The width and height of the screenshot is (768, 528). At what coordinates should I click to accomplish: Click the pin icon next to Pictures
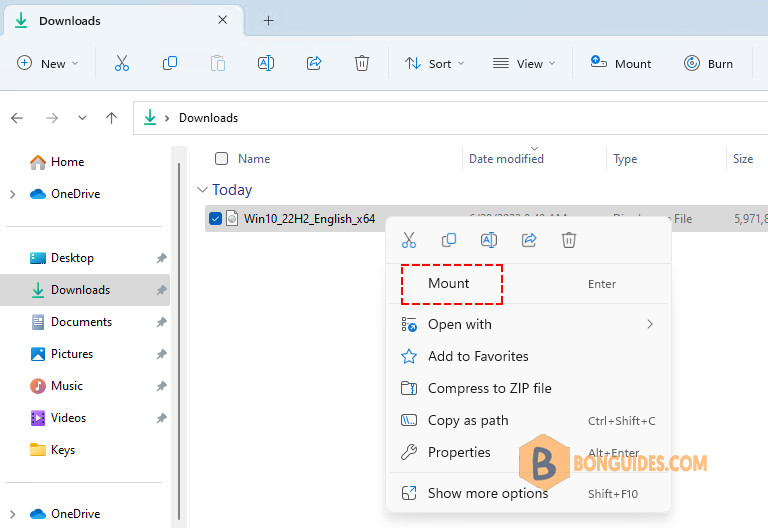162,354
